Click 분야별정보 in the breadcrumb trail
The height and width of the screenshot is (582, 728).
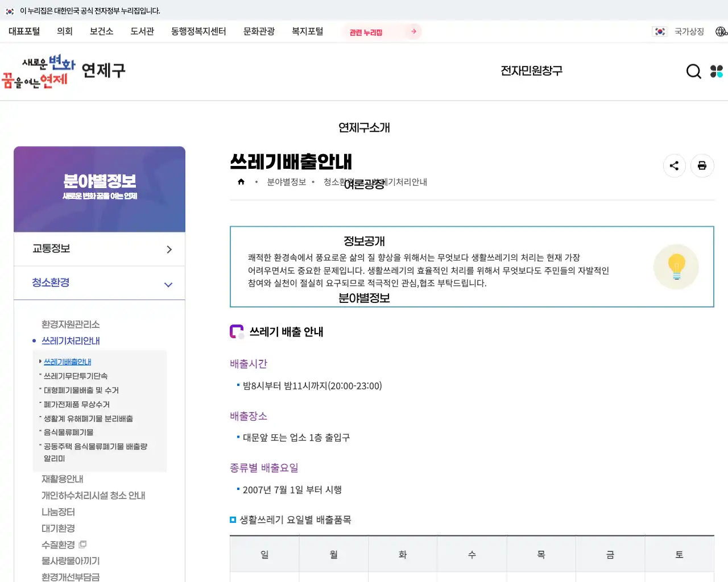click(x=285, y=182)
